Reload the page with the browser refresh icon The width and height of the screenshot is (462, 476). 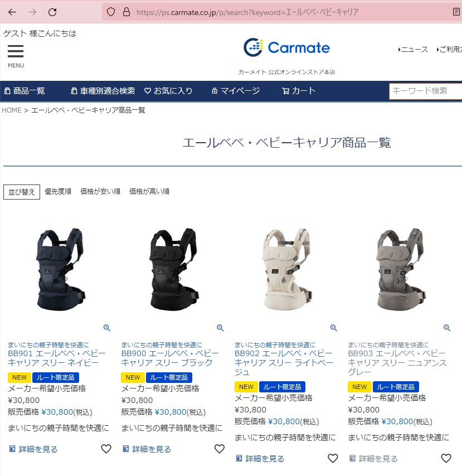pos(52,12)
